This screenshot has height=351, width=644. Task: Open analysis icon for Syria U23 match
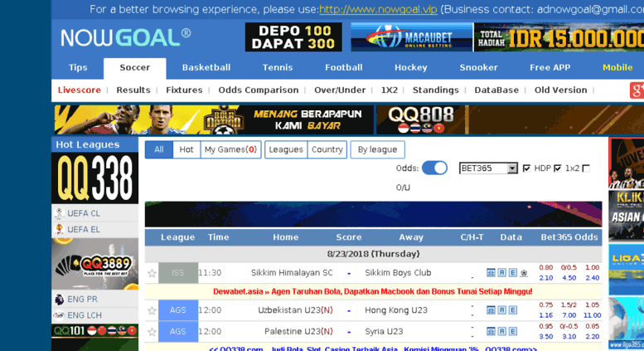click(x=491, y=331)
